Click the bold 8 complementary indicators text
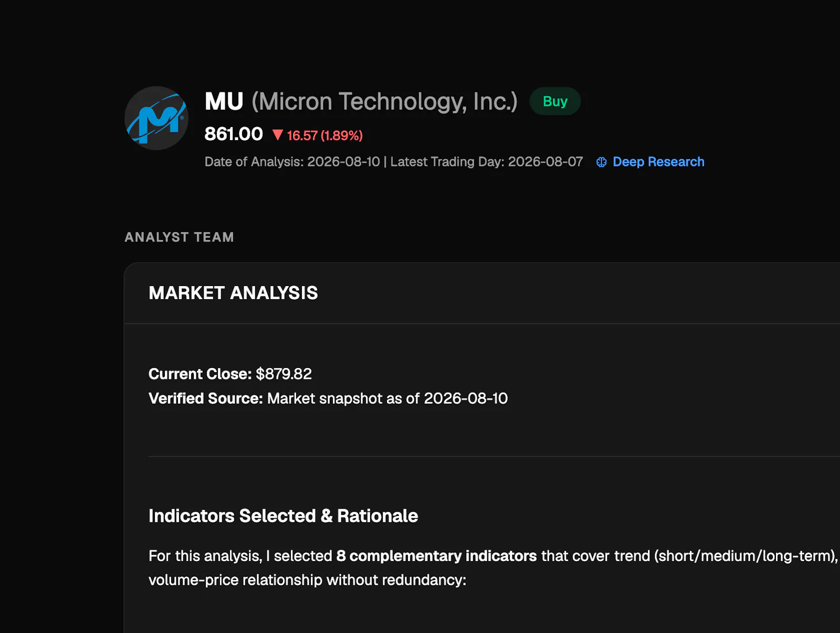The height and width of the screenshot is (633, 840). pyautogui.click(x=436, y=556)
